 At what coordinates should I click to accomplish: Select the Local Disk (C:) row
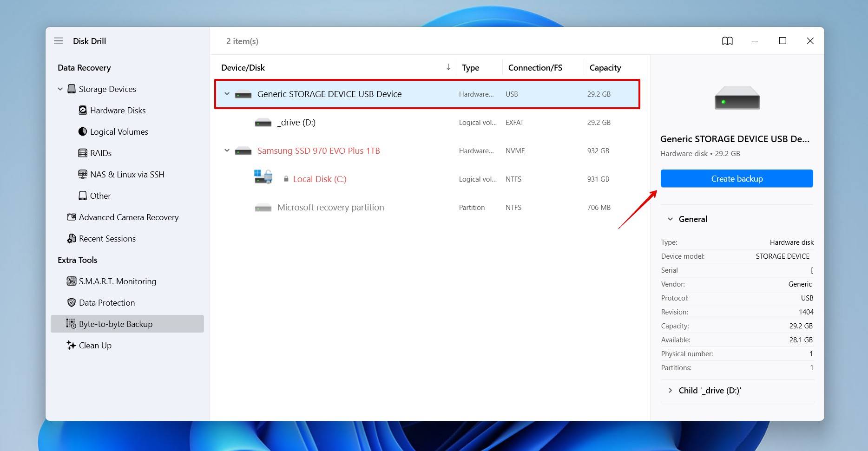pyautogui.click(x=319, y=179)
